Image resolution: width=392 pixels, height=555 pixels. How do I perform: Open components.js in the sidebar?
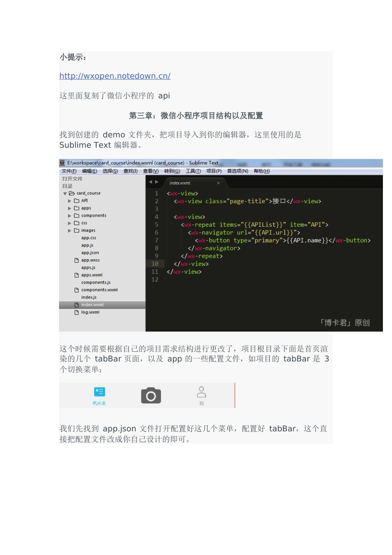pos(96,282)
